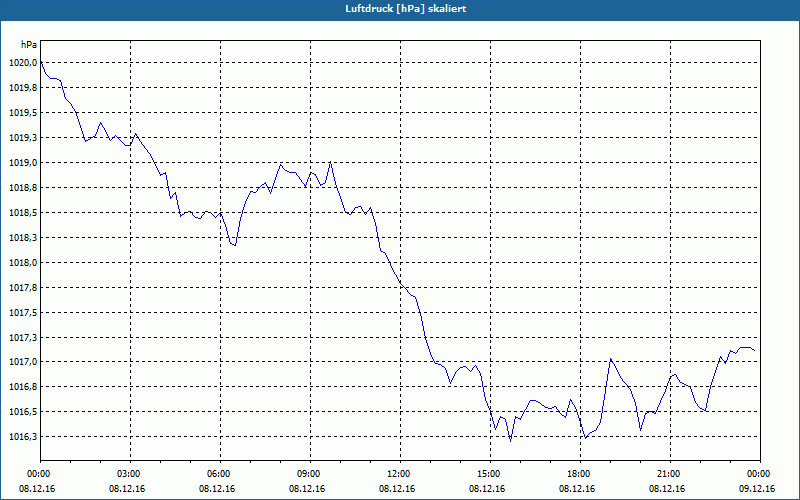This screenshot has width=800, height=500.
Task: Select the 1017,0 y-axis value
Action: (x=23, y=362)
